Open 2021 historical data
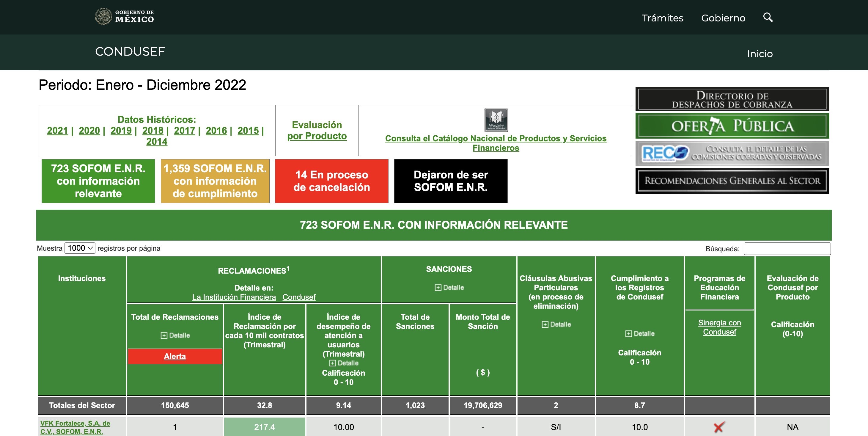Viewport: 868px width, 436px height. click(x=58, y=131)
